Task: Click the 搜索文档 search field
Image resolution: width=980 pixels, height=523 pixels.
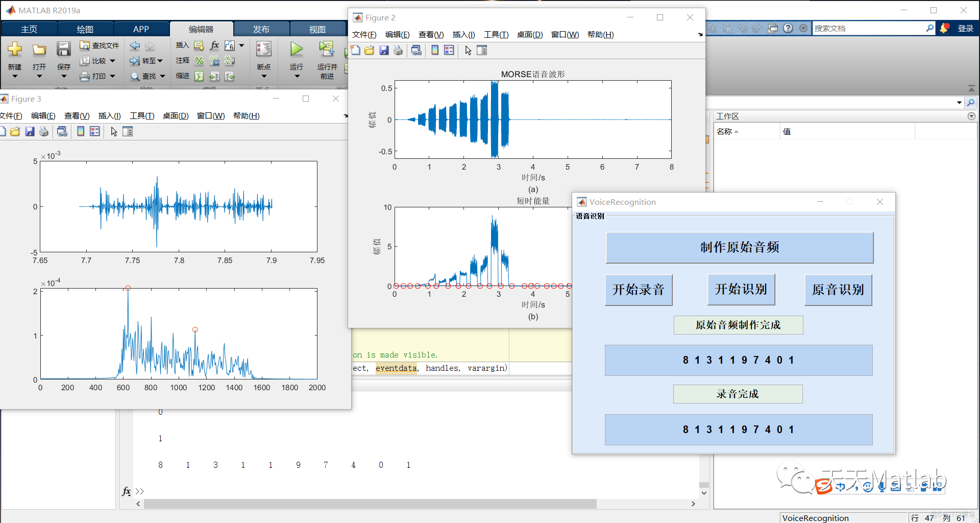Action: (869, 28)
